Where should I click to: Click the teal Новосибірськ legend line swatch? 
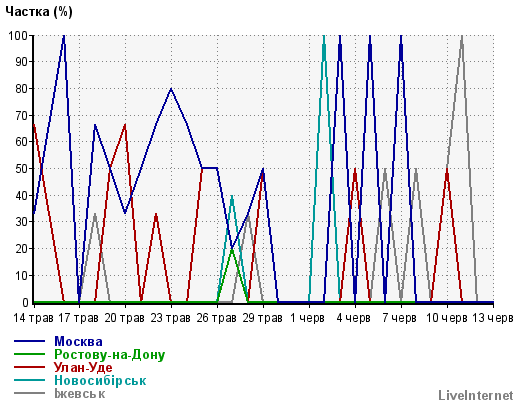click(29, 380)
